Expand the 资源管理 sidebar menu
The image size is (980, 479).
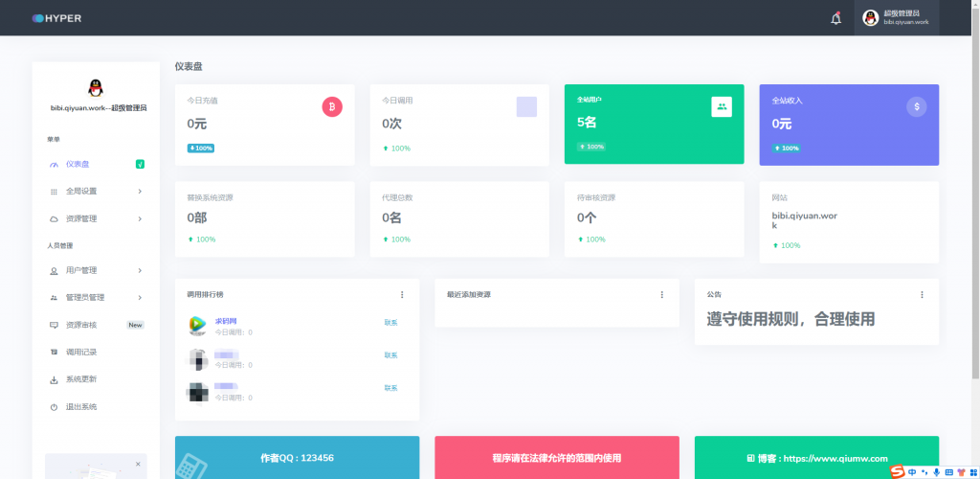[x=96, y=218]
